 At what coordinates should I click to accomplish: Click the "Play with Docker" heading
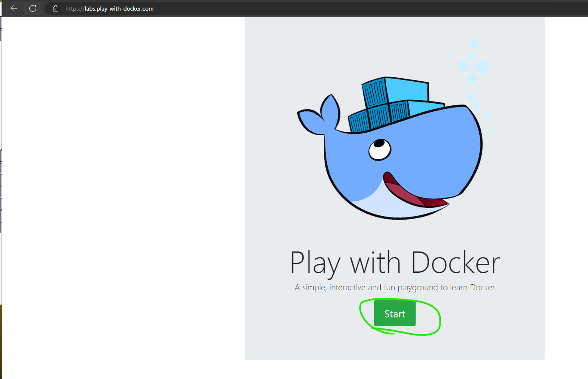coord(395,263)
